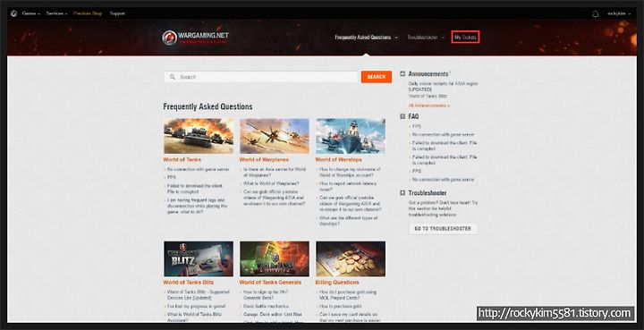Open the Premium Shop menu item
644x330 pixels.
tap(88, 13)
